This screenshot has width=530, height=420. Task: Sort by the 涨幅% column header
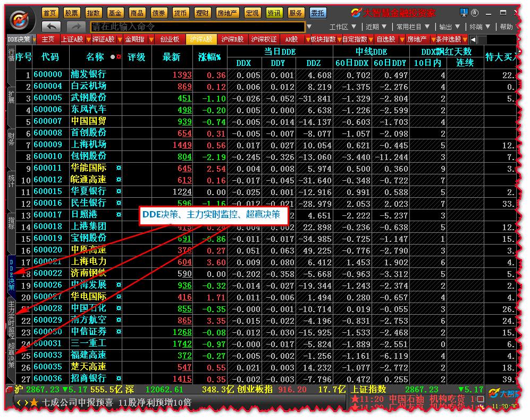(x=209, y=57)
